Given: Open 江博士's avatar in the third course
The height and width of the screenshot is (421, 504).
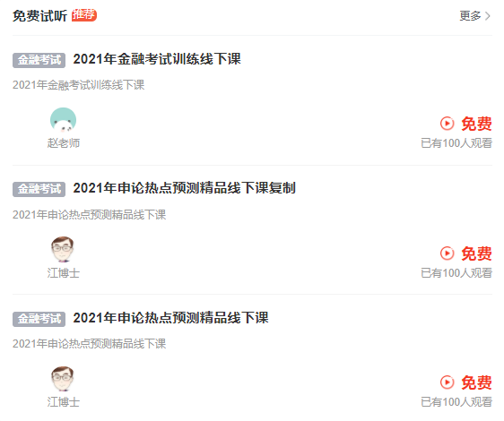Looking at the screenshot, I should (63, 379).
